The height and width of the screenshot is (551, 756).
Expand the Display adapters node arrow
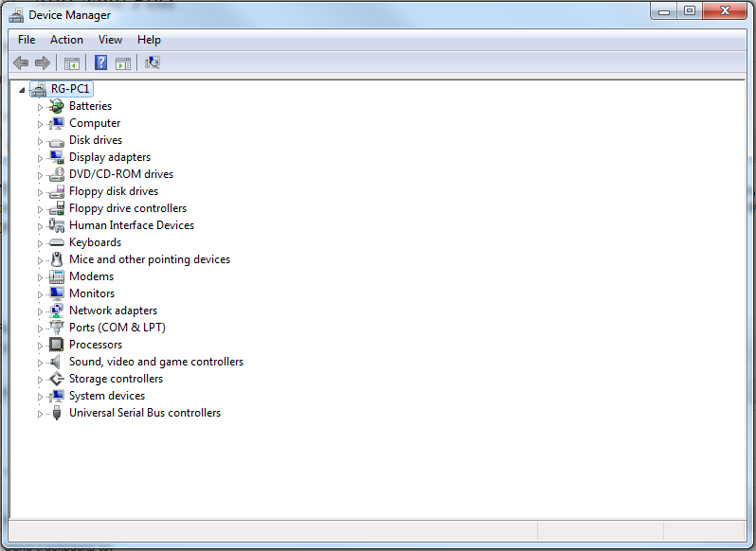(41, 158)
